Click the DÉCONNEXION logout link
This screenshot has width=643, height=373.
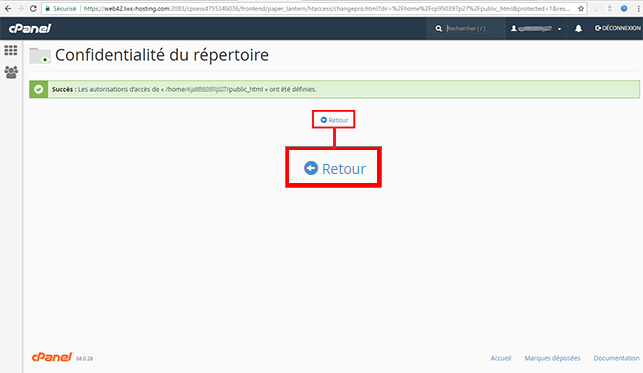click(618, 28)
